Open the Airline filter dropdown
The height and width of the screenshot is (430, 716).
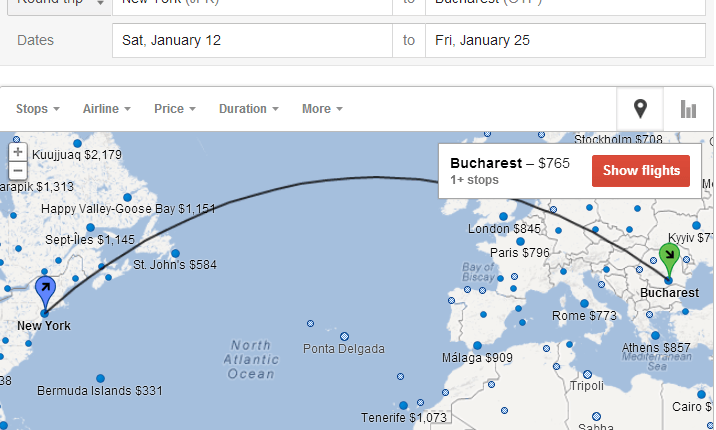point(106,109)
